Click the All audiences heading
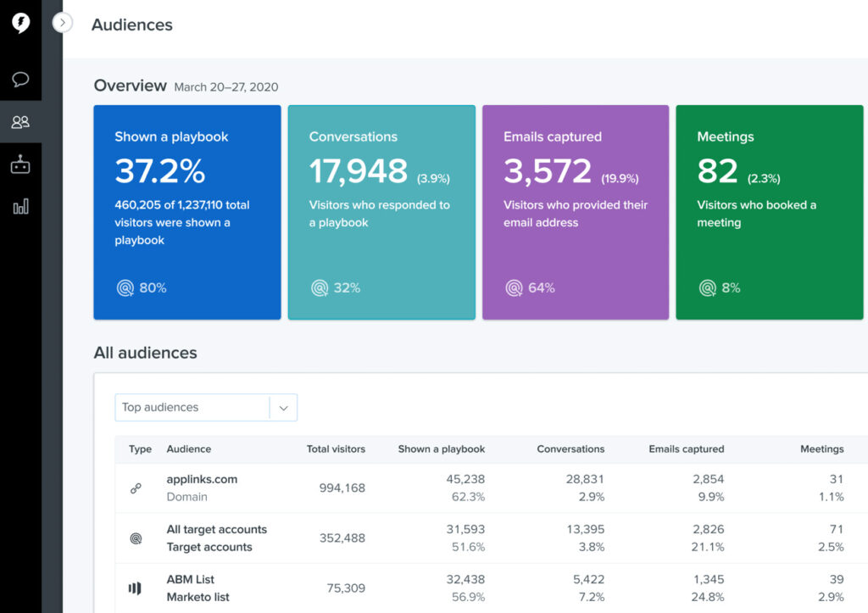This screenshot has width=868, height=613. point(145,353)
